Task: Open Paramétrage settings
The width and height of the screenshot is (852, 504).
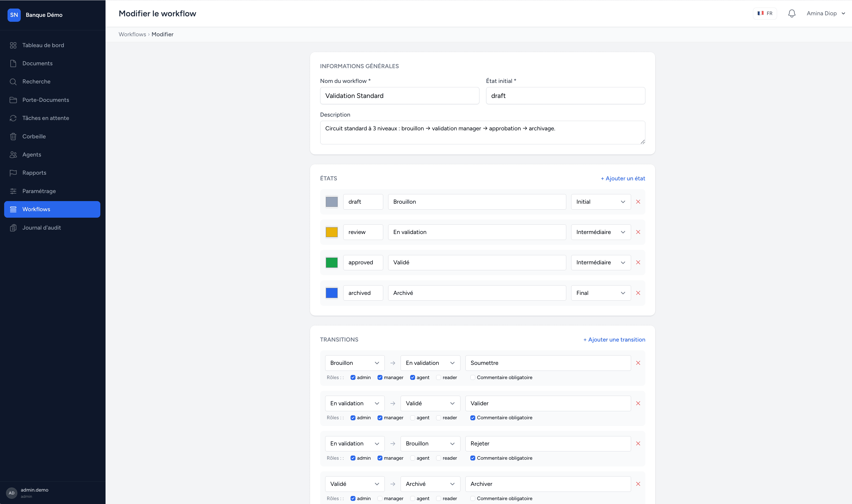Action: [52, 191]
